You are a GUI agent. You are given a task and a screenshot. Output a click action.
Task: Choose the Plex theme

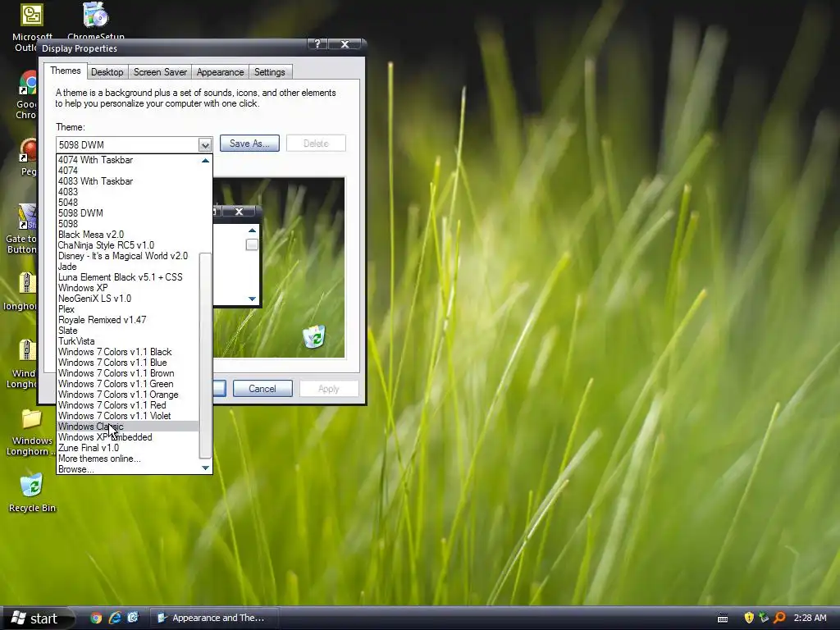(x=127, y=309)
